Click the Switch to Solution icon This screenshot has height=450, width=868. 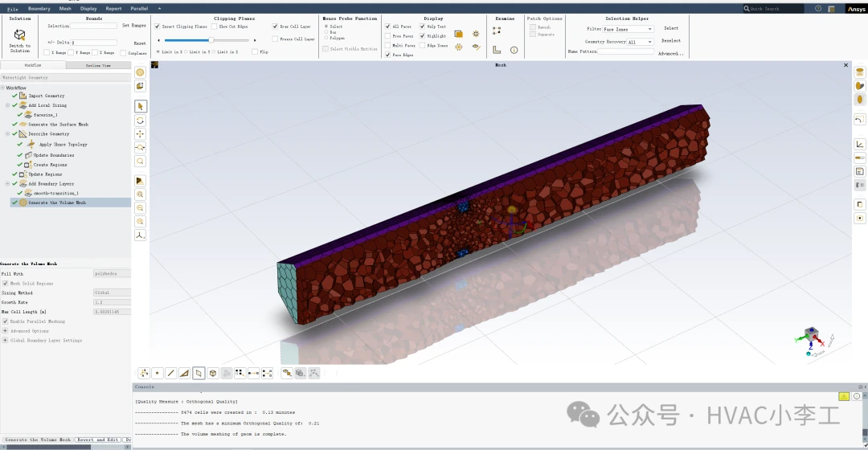point(19,35)
